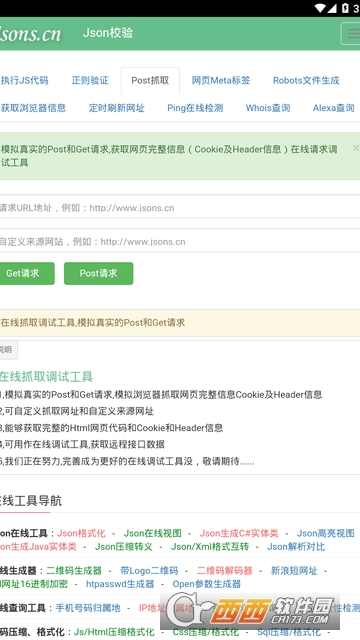The width and height of the screenshot is (360, 640).
Task: Open the Alexa查询 tab
Action: click(x=333, y=108)
